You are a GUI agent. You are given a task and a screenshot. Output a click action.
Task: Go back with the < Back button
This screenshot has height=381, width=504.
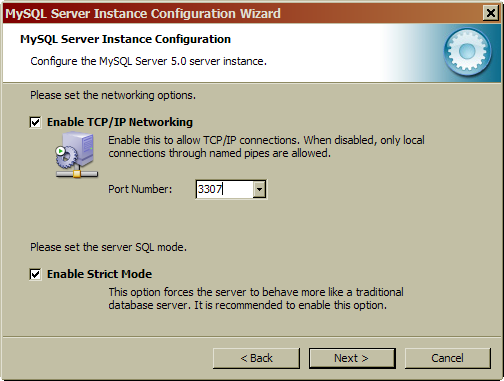pos(256,358)
